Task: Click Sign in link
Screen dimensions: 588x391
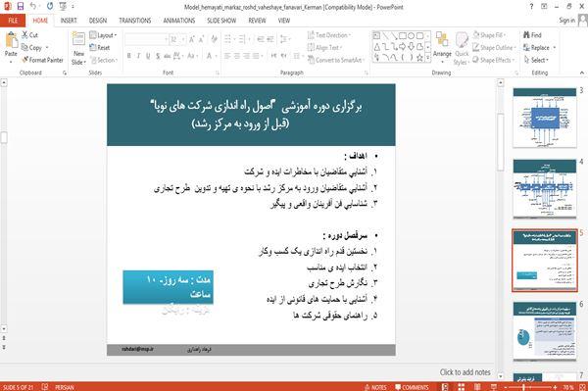Action: [566, 21]
